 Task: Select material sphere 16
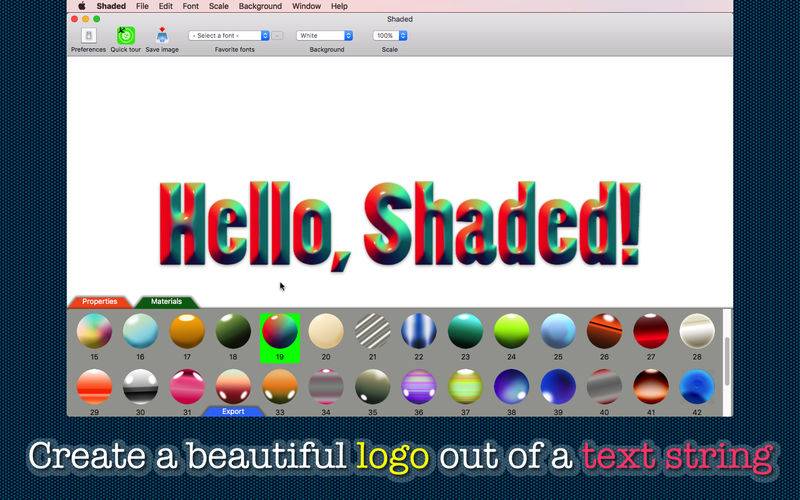[x=140, y=331]
